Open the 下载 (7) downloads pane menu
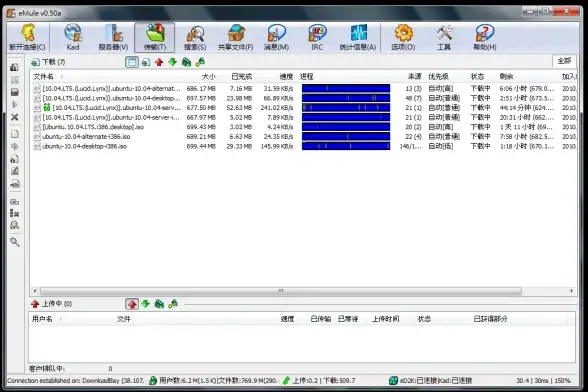Screen dimensions: 588x392 [48, 62]
